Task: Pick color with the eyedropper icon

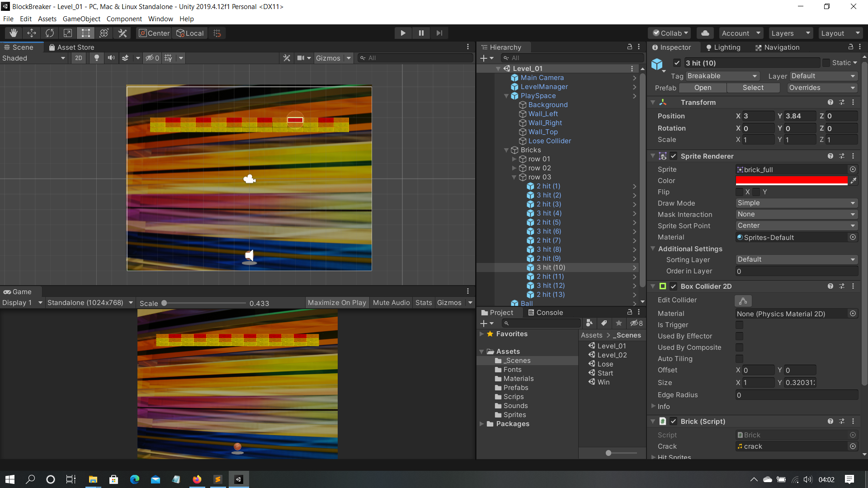Action: (x=853, y=181)
